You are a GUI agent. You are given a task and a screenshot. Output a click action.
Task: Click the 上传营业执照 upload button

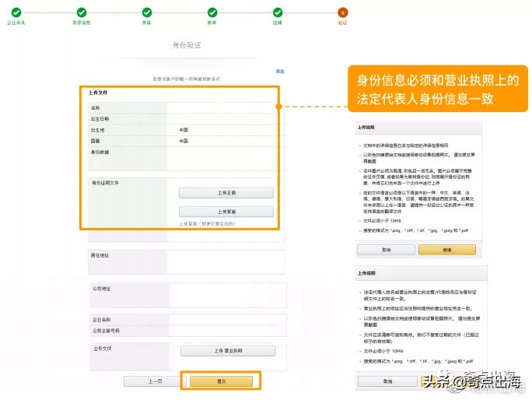pos(228,351)
